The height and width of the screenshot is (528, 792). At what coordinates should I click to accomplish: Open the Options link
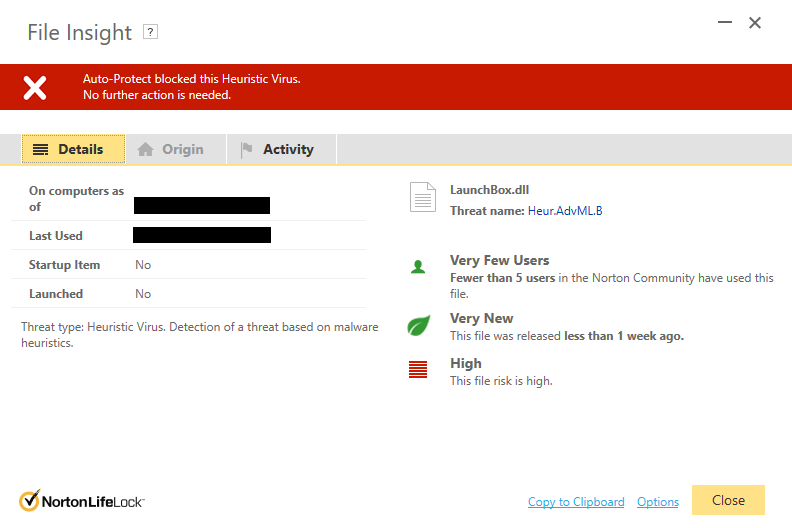pos(658,502)
